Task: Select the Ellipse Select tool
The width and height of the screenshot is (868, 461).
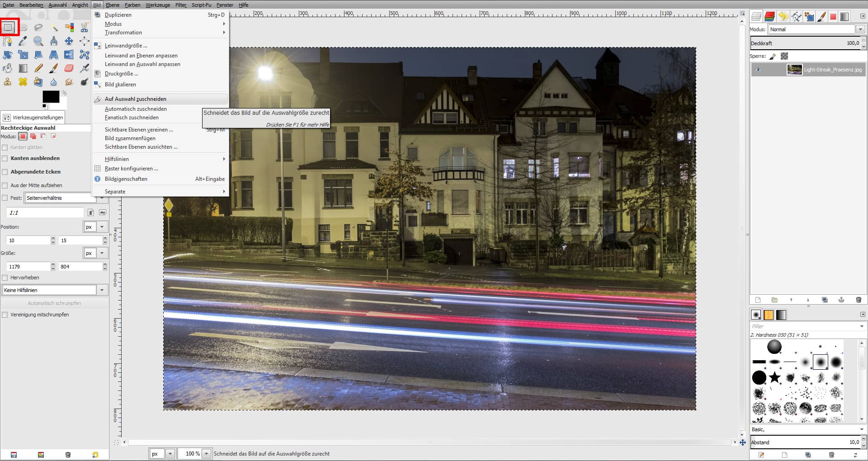Action: 23,27
